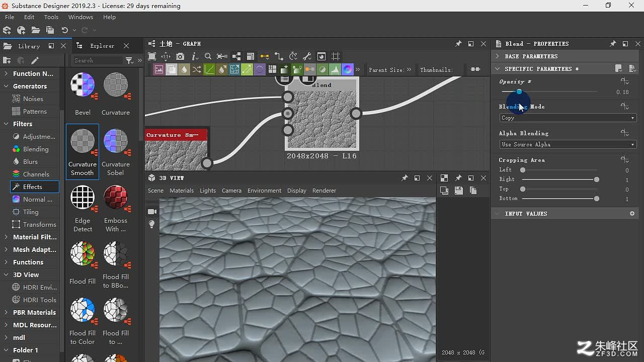The height and width of the screenshot is (362, 644).
Task: Select Blending in the Filters tree
Action: (x=36, y=149)
